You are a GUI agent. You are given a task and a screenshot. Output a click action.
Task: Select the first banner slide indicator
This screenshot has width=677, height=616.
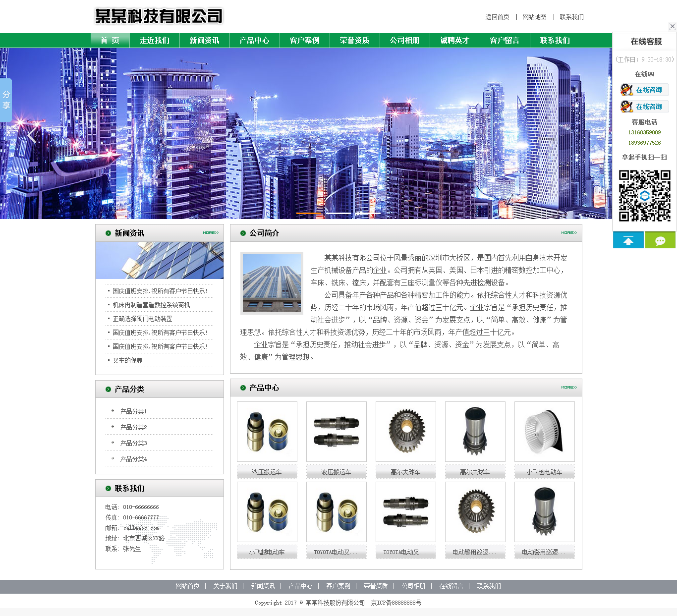pyautogui.click(x=309, y=213)
